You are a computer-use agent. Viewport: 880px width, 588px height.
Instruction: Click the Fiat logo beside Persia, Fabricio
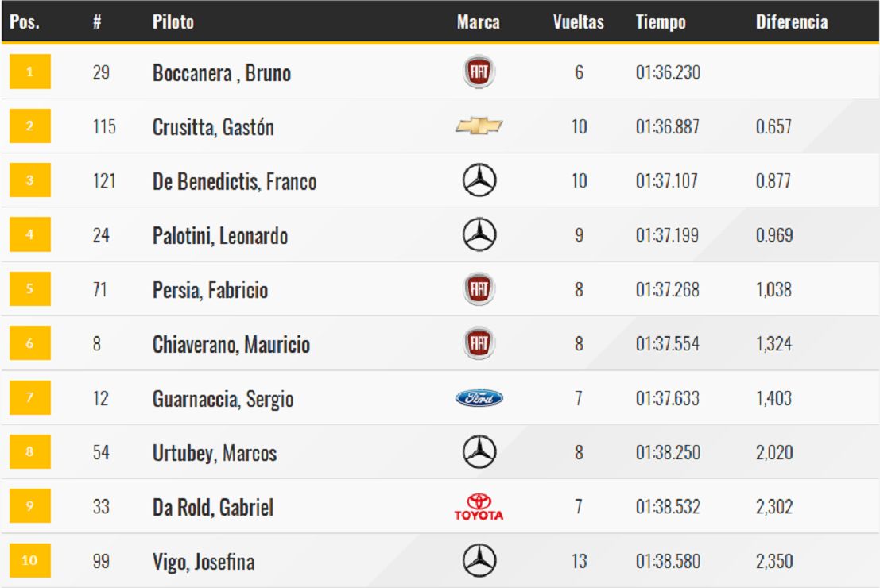[x=479, y=288]
